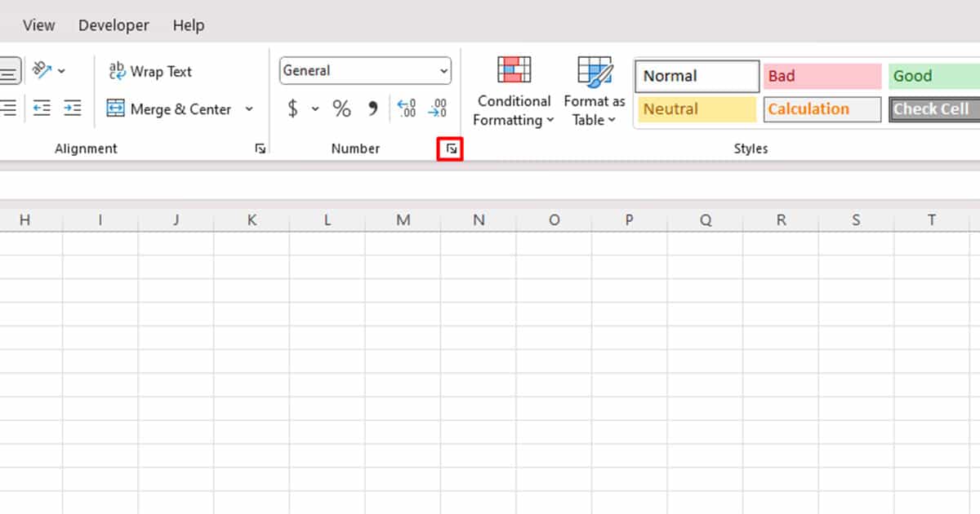Click the Increase Decimal icon

[406, 107]
